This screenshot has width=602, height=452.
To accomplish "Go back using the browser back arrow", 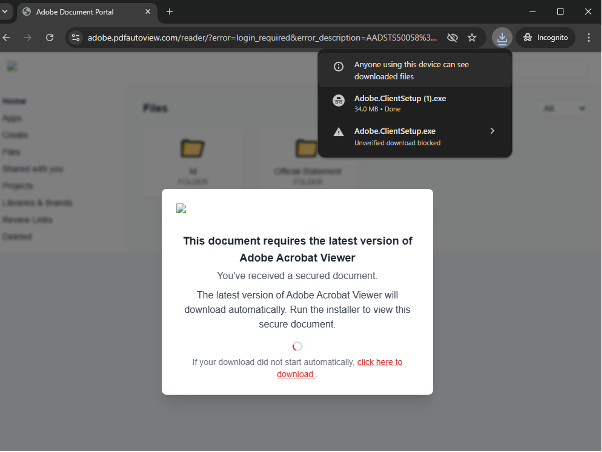I will coord(7,38).
